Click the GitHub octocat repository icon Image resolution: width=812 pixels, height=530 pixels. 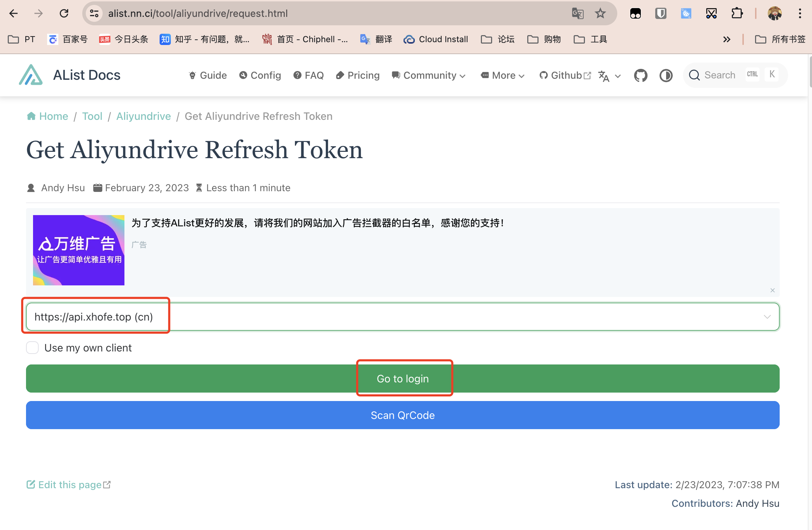tap(640, 75)
